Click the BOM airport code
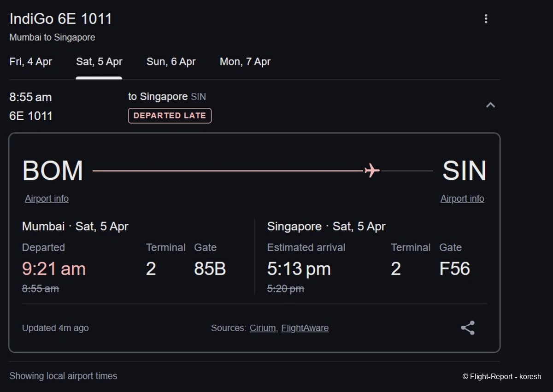The height and width of the screenshot is (392, 553). click(53, 170)
